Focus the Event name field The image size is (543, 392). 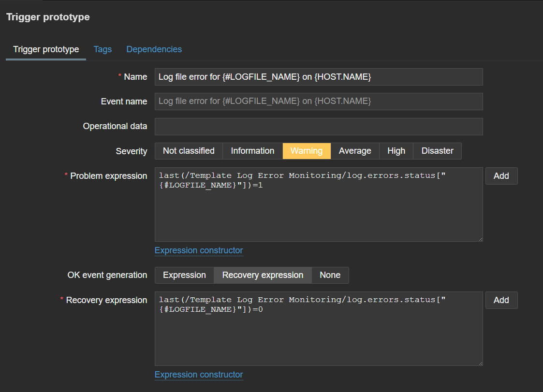coord(319,101)
